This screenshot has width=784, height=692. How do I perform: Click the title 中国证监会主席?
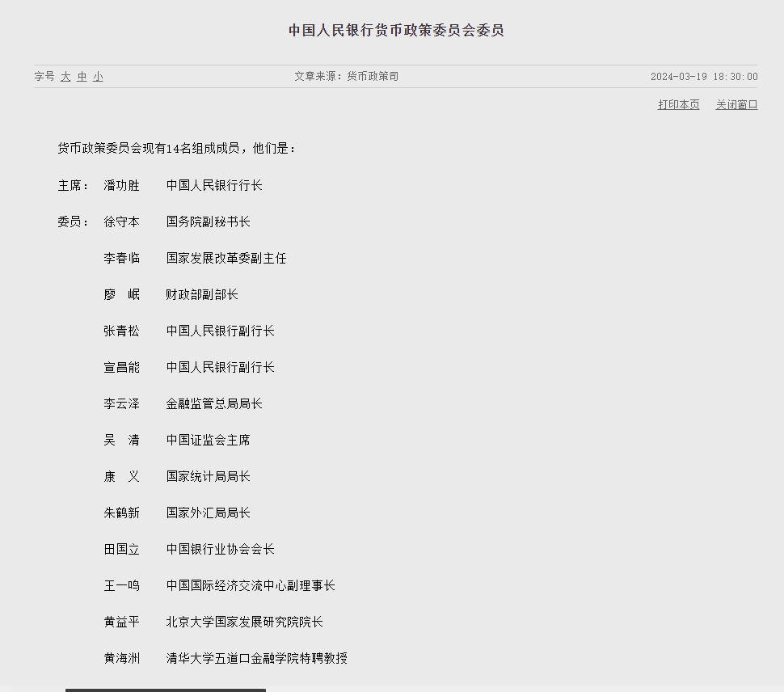click(x=208, y=440)
